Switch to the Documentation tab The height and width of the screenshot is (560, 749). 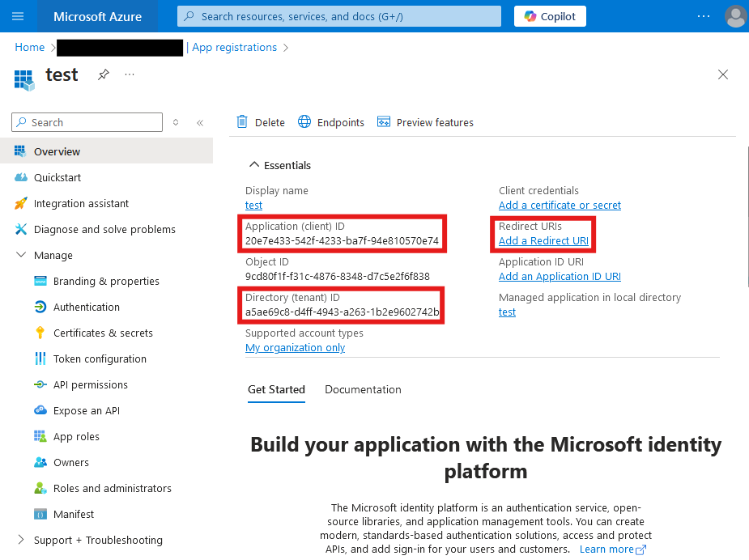tap(363, 389)
